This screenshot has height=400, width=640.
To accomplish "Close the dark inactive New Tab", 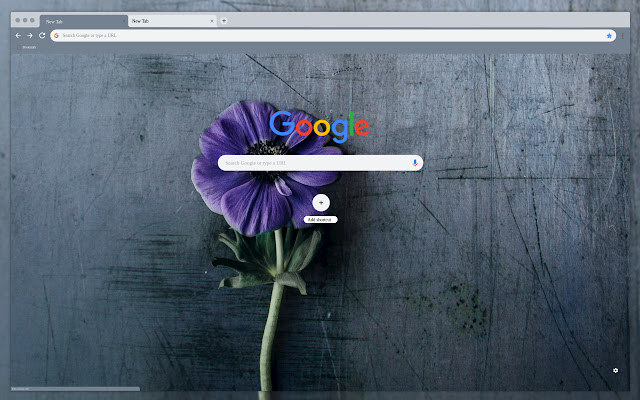I will (124, 21).
